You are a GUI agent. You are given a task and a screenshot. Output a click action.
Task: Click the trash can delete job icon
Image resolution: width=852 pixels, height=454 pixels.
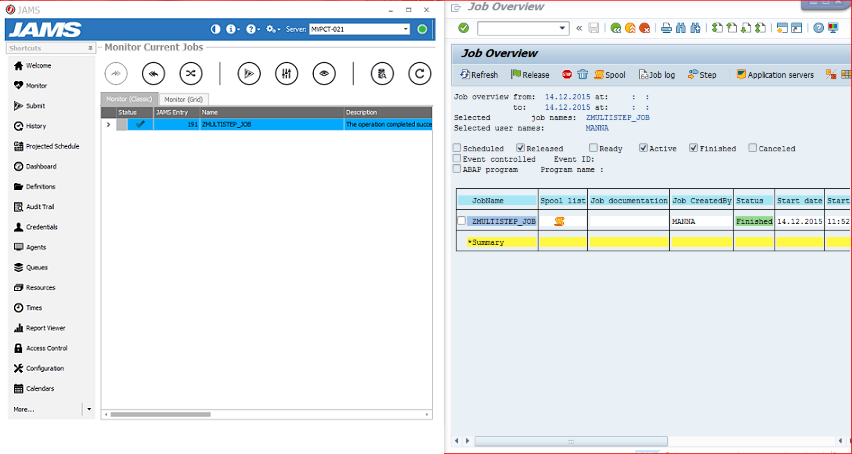pos(582,74)
